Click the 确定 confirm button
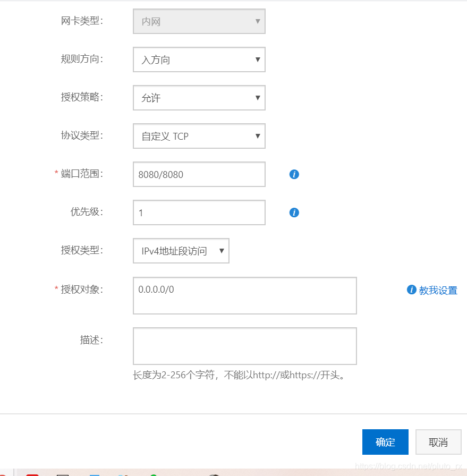The width and height of the screenshot is (467, 476). point(385,442)
